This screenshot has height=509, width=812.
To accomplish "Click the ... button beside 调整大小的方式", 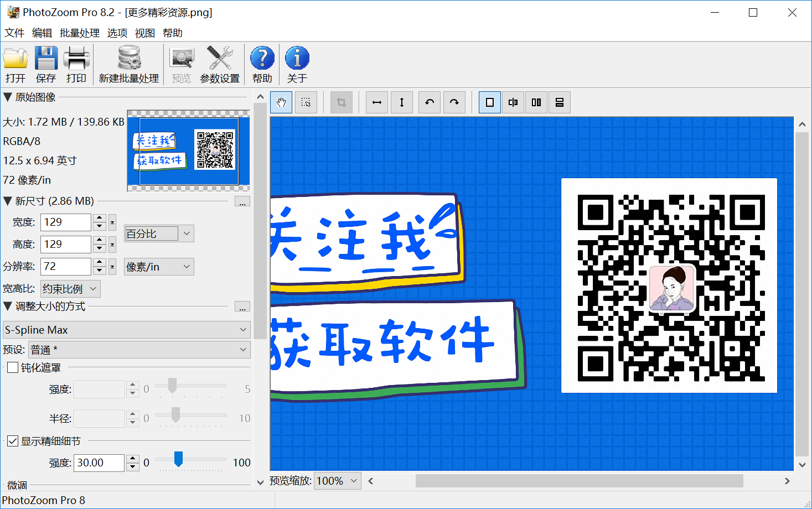I will coord(242,307).
